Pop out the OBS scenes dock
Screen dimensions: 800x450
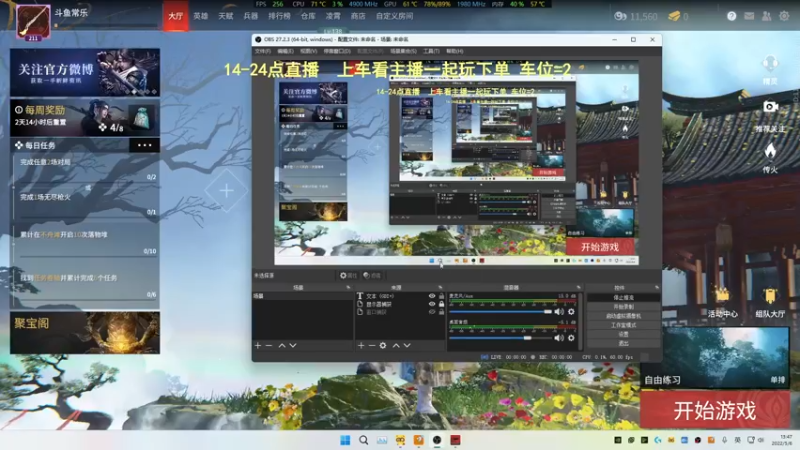pyautogui.click(x=348, y=288)
